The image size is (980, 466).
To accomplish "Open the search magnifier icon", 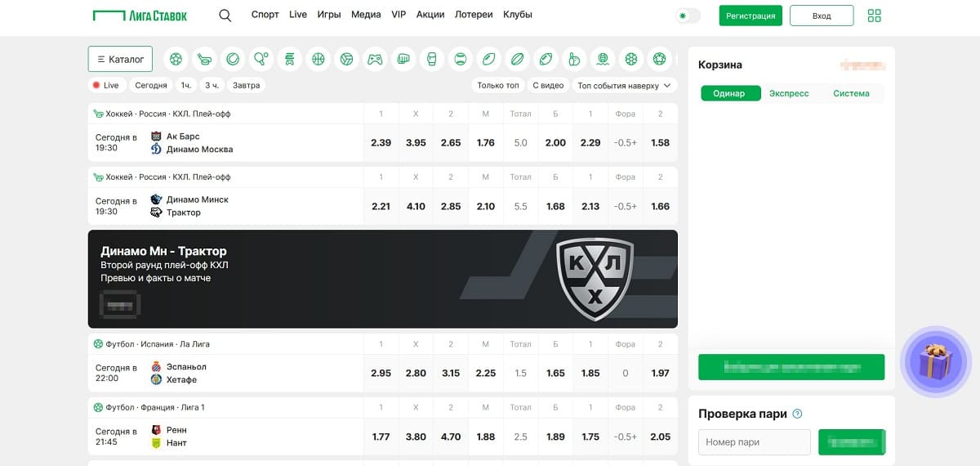I will point(225,15).
